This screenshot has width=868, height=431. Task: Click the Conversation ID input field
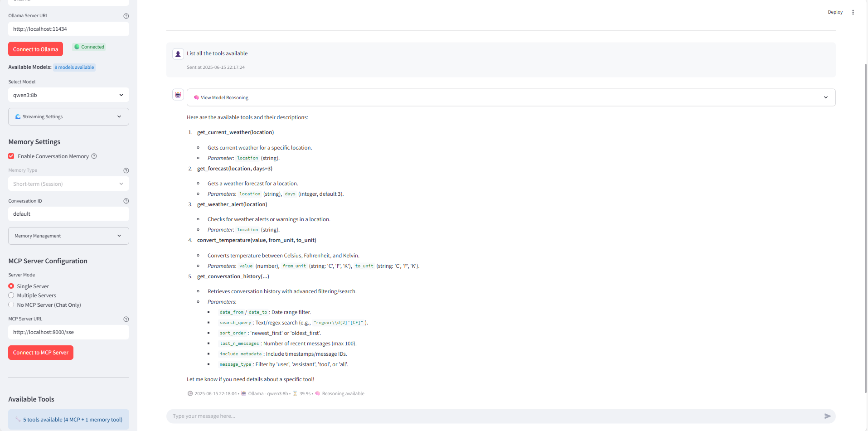point(68,214)
